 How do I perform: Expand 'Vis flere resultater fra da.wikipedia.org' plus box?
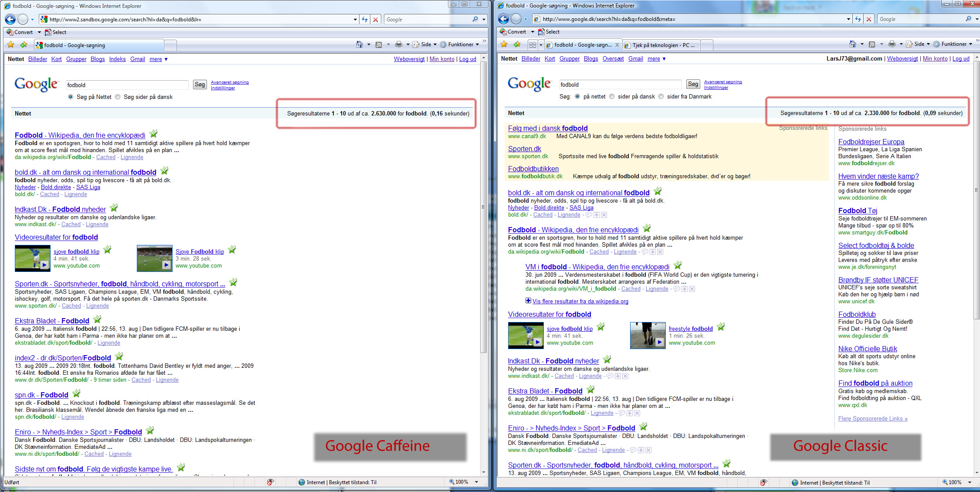(x=528, y=301)
